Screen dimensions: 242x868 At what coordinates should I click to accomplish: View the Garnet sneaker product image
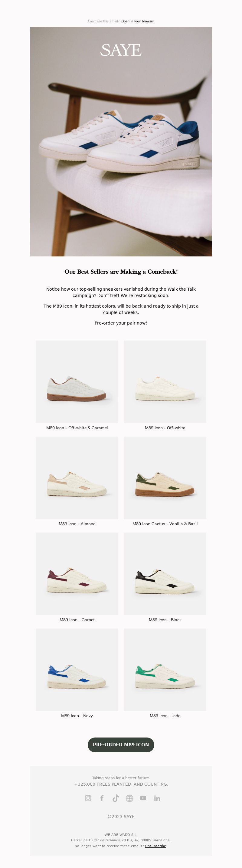tap(77, 573)
